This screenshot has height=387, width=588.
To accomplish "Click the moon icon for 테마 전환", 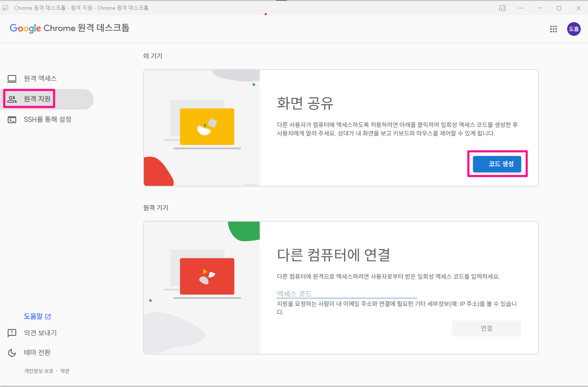I will click(x=12, y=352).
